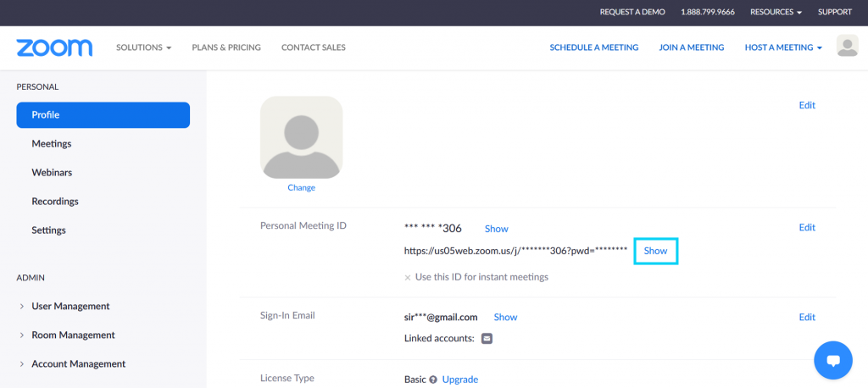The height and width of the screenshot is (388, 868).
Task: Click the 1.888.799.9666 phone number
Action: [708, 12]
